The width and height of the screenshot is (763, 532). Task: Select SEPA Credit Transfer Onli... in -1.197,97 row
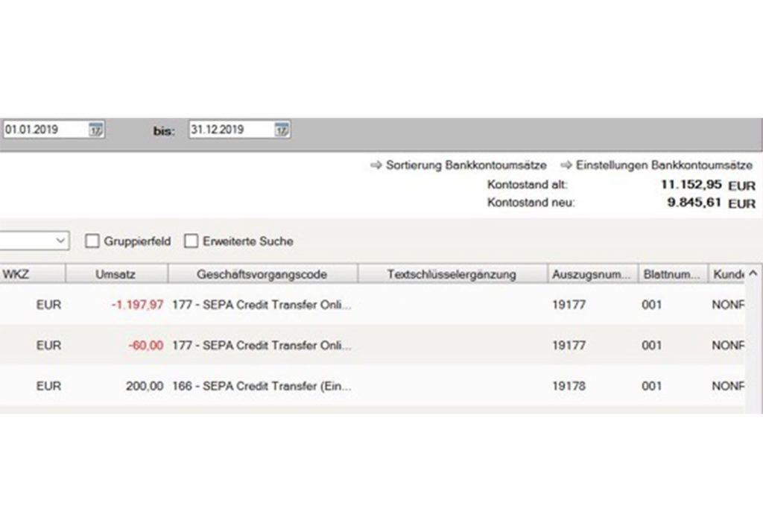(262, 305)
